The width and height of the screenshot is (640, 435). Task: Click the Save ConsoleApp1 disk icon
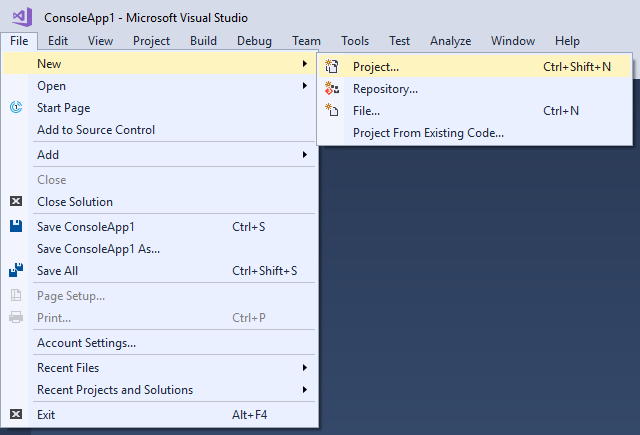point(16,227)
